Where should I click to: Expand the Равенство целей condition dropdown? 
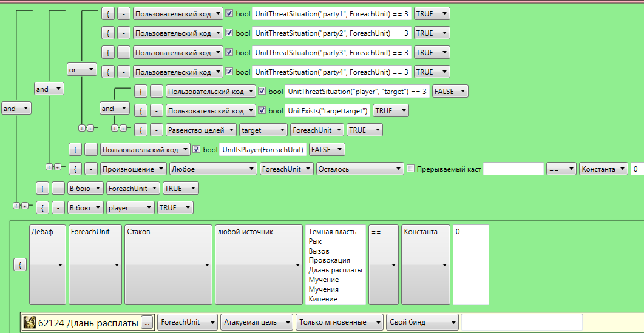(201, 130)
